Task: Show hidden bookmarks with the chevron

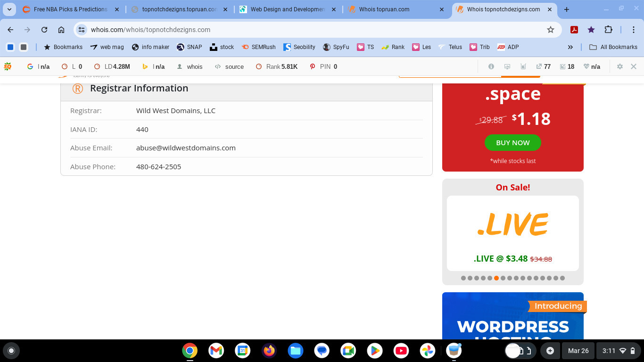Action: [570, 47]
